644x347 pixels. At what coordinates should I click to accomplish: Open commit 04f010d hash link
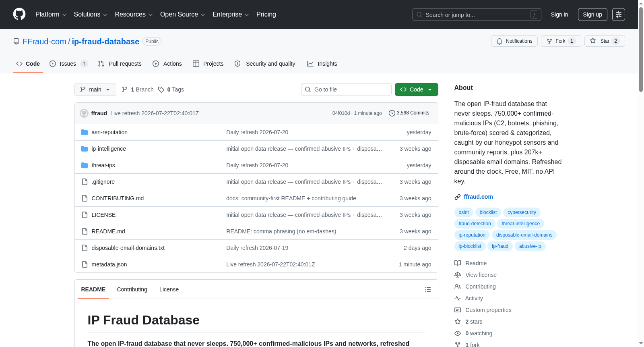[341, 113]
